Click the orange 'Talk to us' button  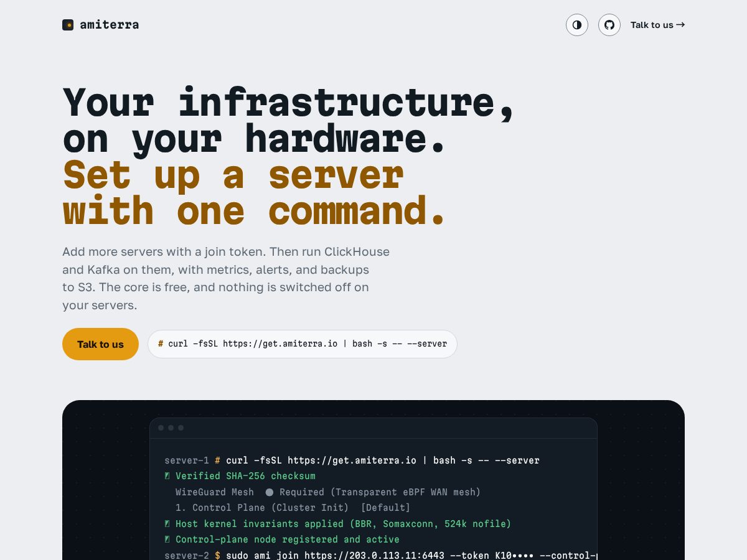[x=100, y=344]
